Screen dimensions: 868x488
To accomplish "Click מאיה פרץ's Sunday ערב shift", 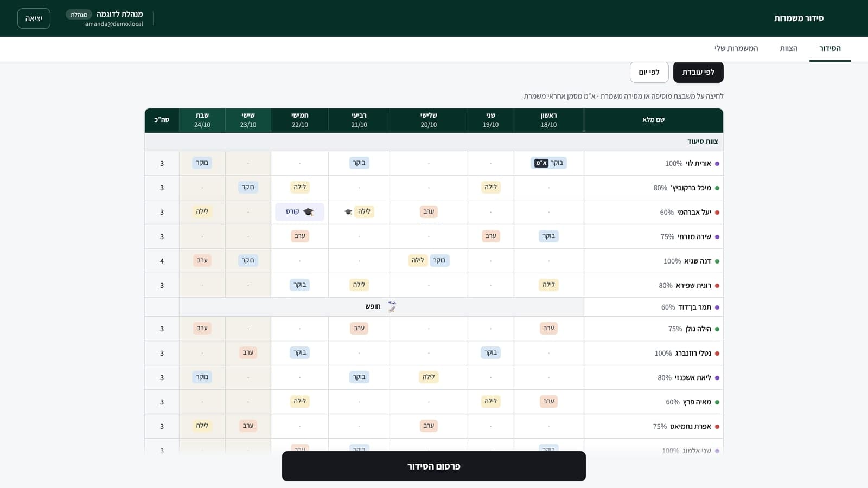I will click(548, 401).
